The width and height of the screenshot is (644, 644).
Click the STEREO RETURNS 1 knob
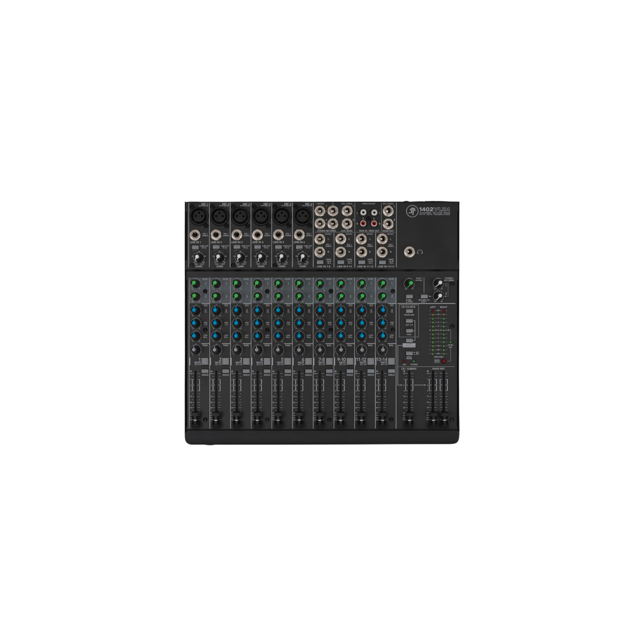click(x=438, y=283)
